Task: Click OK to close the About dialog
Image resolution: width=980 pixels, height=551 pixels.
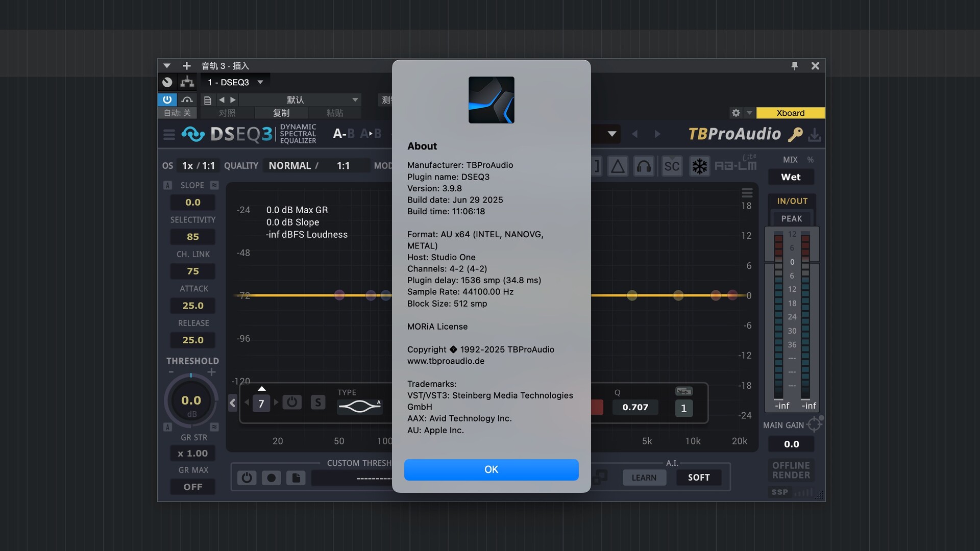Action: [491, 469]
